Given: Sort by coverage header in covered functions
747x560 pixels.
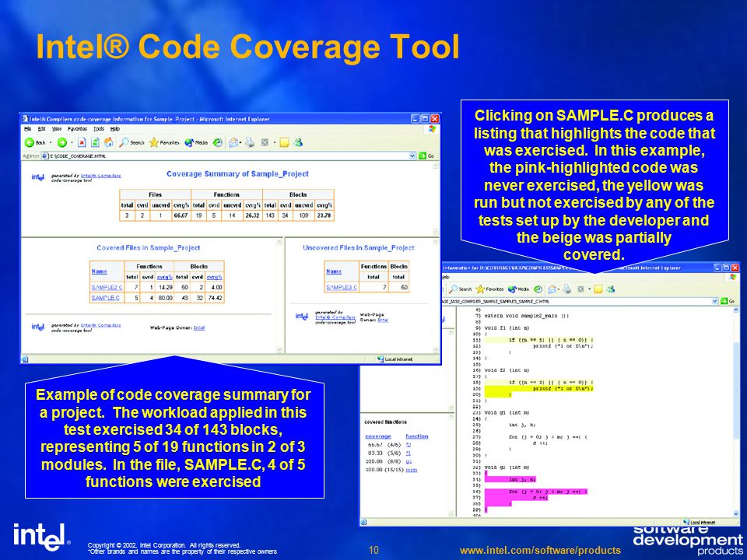Looking at the screenshot, I should [x=378, y=436].
